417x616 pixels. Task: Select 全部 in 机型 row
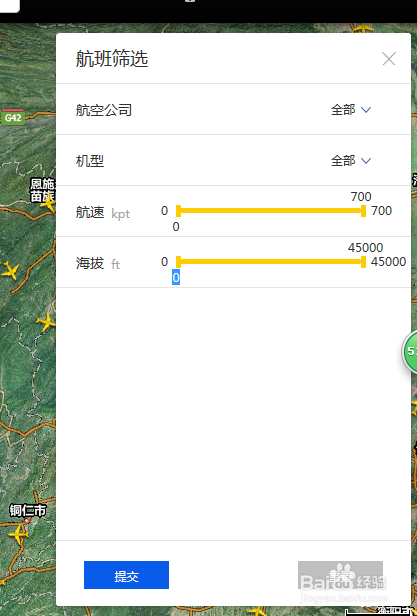(343, 160)
